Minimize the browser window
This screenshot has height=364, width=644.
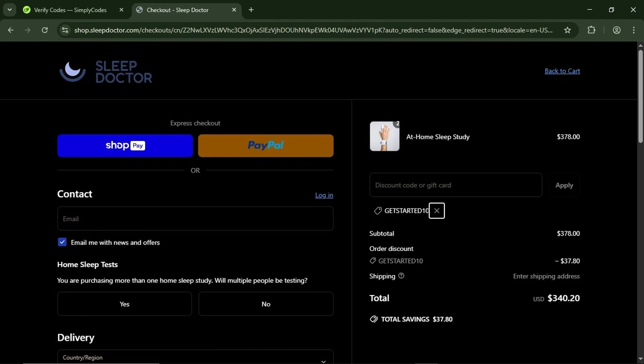[589, 9]
